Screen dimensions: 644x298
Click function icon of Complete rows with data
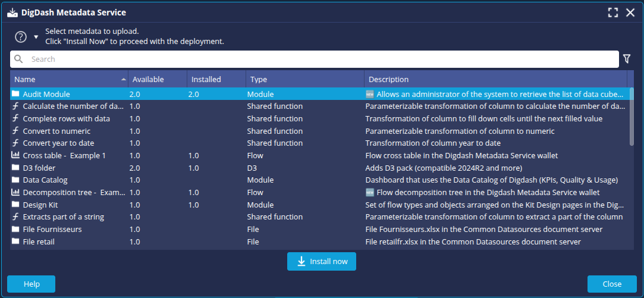point(15,118)
